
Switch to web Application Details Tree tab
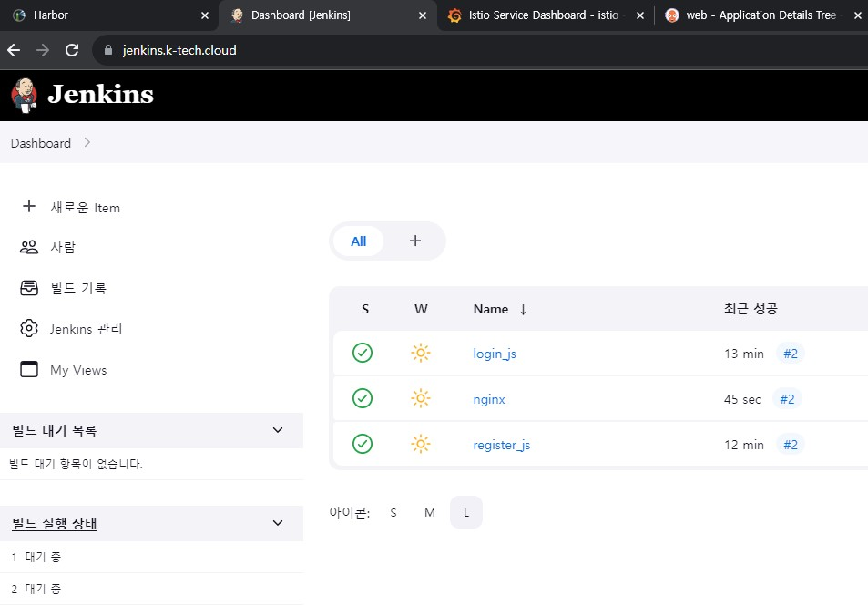[x=761, y=15]
